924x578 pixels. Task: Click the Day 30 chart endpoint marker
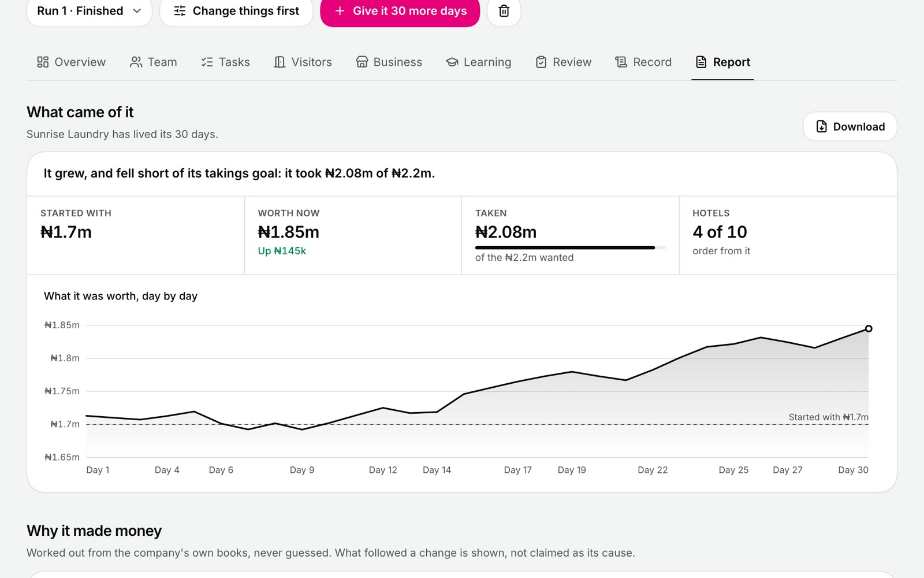(869, 328)
